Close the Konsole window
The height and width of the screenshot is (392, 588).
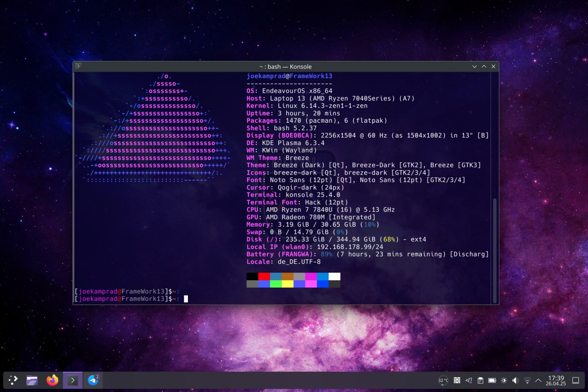493,67
